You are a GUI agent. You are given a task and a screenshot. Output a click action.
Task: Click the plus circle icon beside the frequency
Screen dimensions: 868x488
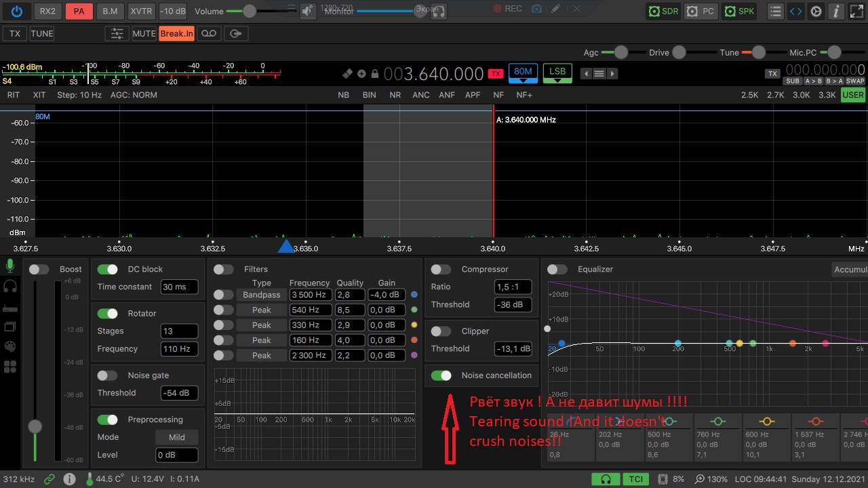362,74
